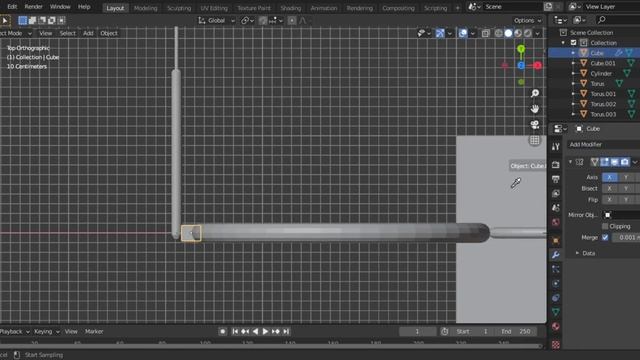Click the zoom magnifier icon in viewport

tap(535, 93)
